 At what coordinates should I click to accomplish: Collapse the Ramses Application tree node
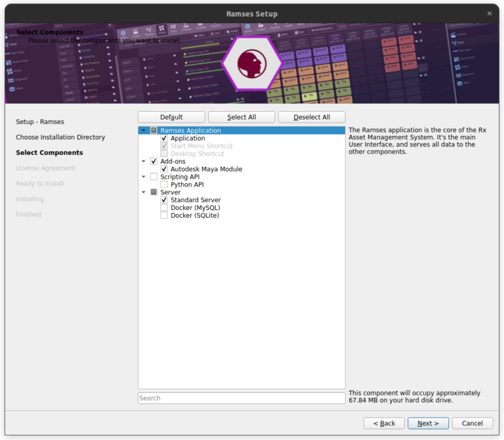(x=144, y=131)
